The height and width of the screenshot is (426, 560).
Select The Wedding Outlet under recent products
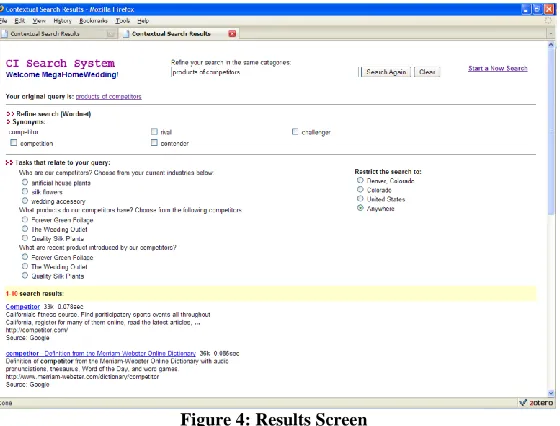(25, 266)
